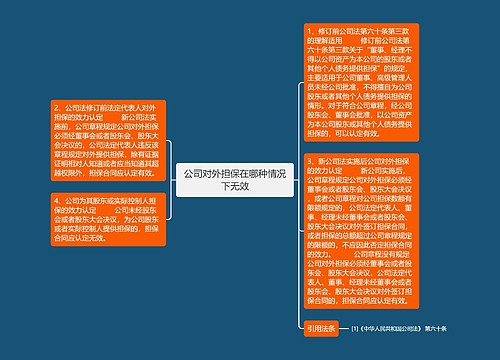Image resolution: width=500 pixels, height=360 pixels.
Task: Click the orange 引用法条 node
Action: (x=321, y=329)
